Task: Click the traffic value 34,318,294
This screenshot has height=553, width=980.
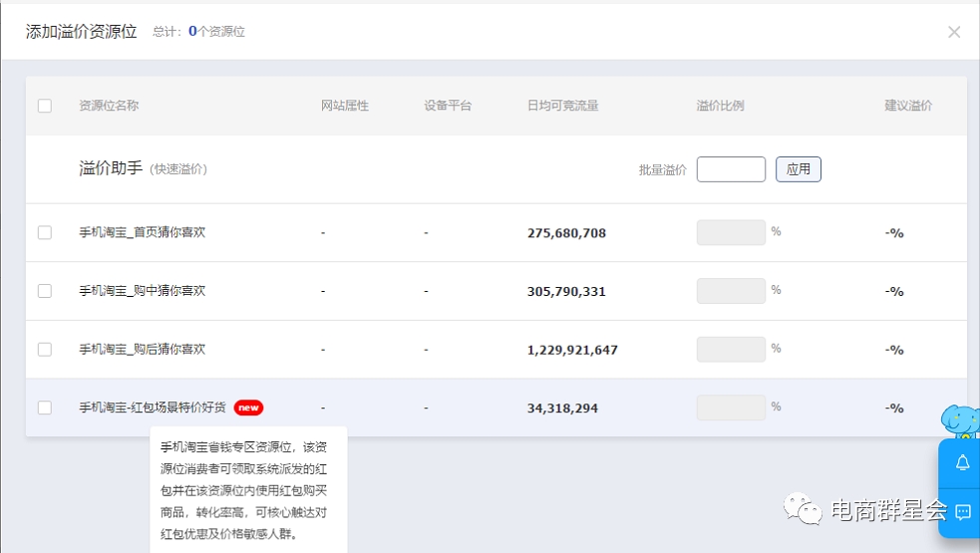Action: pyautogui.click(x=562, y=409)
